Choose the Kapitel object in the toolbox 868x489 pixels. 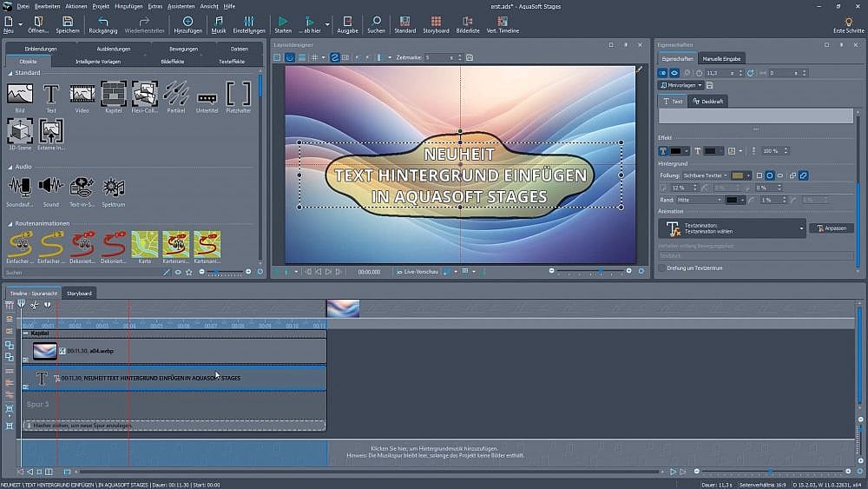pos(113,95)
